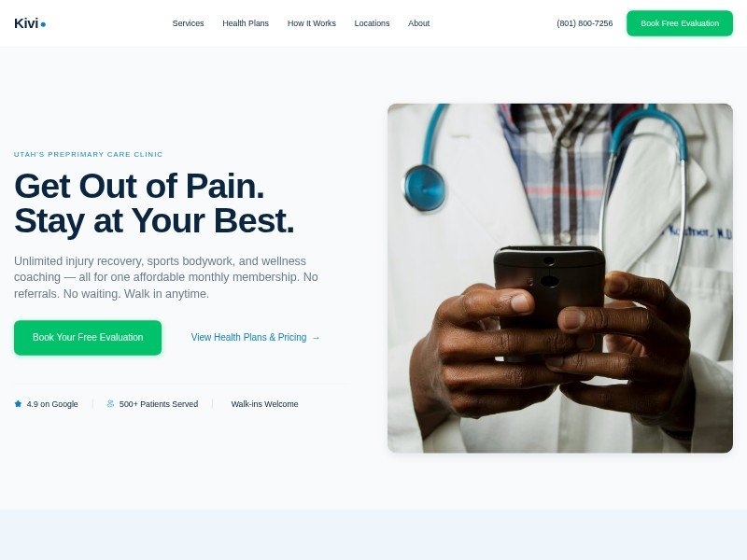Click the Book Your Free Evaluation button
This screenshot has height=560, width=747.
88,338
